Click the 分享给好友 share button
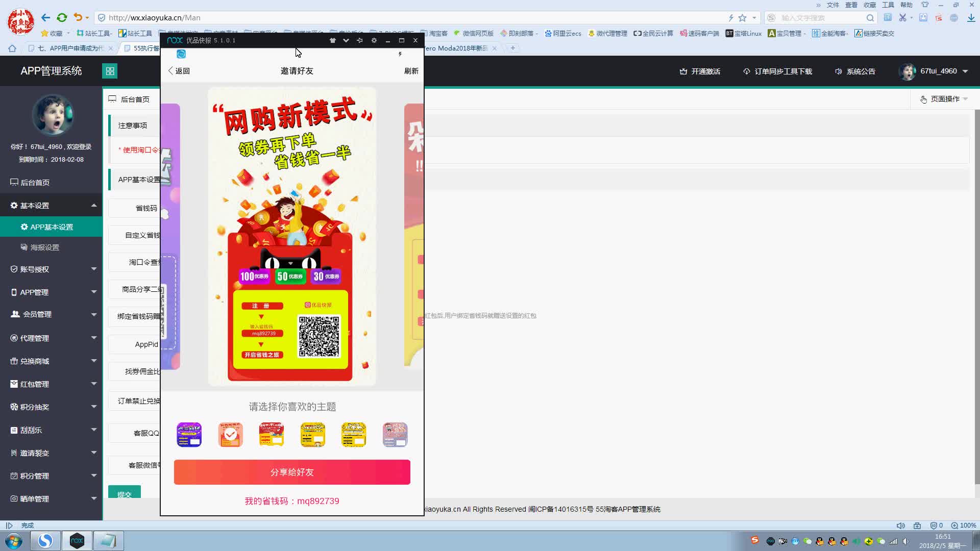Screen dimensions: 980x551 (292, 472)
